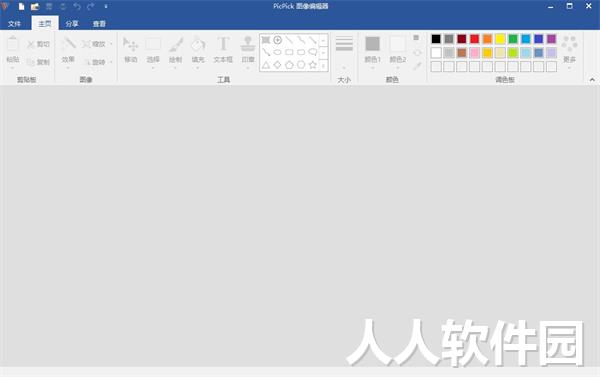Click the small default colors square icon
Viewport: 600px width, 377px height.
pyautogui.click(x=416, y=38)
